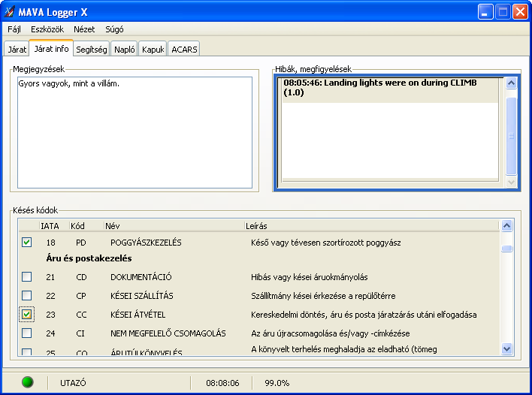The height and width of the screenshot is (395, 532).
Task: Minimize the MAVA Logger X window
Action: pyautogui.click(x=485, y=12)
